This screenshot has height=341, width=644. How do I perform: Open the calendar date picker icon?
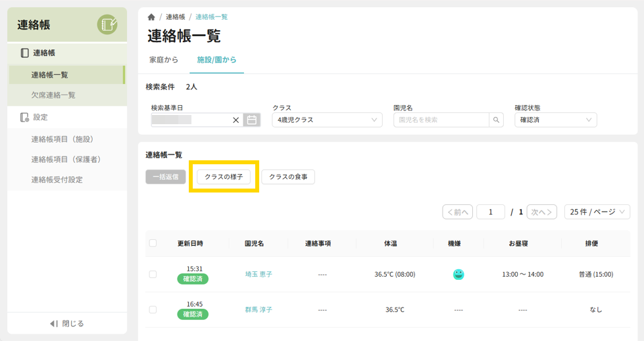tap(251, 120)
